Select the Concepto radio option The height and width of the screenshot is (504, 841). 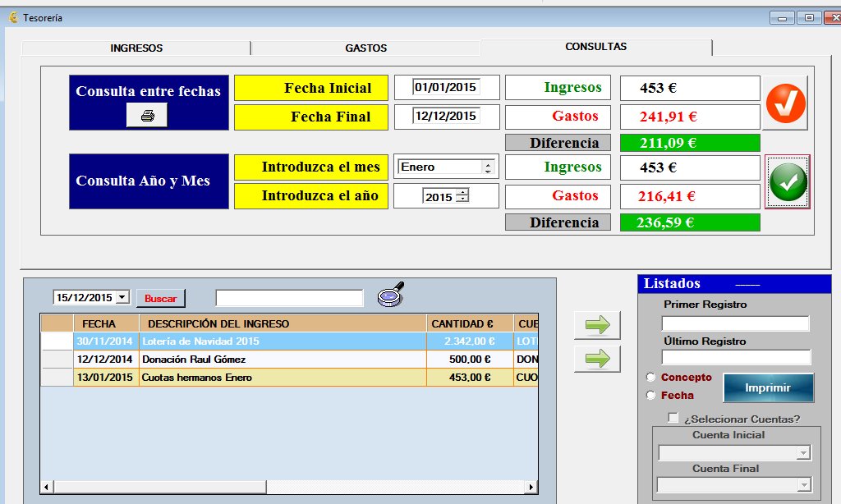click(x=651, y=378)
